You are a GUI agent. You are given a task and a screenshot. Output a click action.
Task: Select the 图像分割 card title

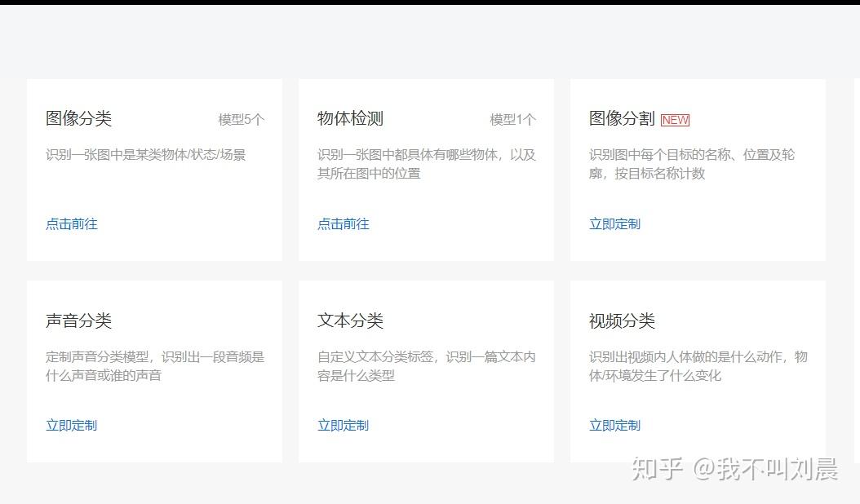tap(622, 118)
